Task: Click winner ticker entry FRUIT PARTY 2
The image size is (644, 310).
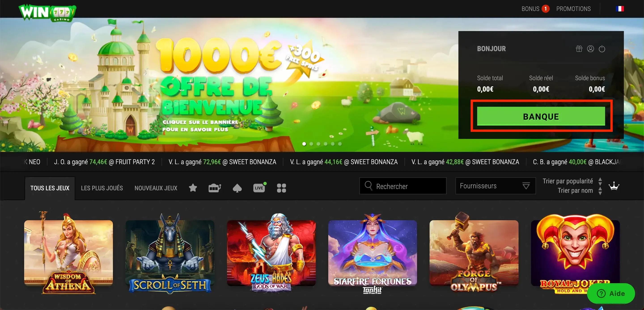Action: 104,162
